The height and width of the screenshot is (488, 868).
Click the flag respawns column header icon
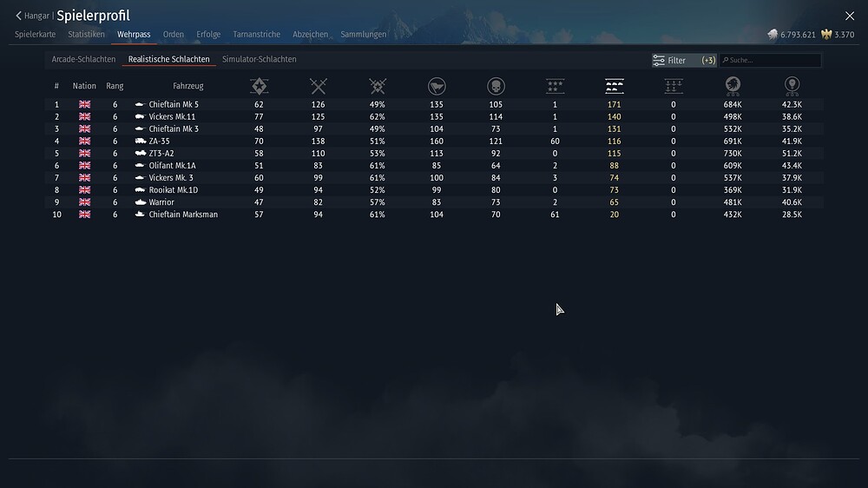437,86
